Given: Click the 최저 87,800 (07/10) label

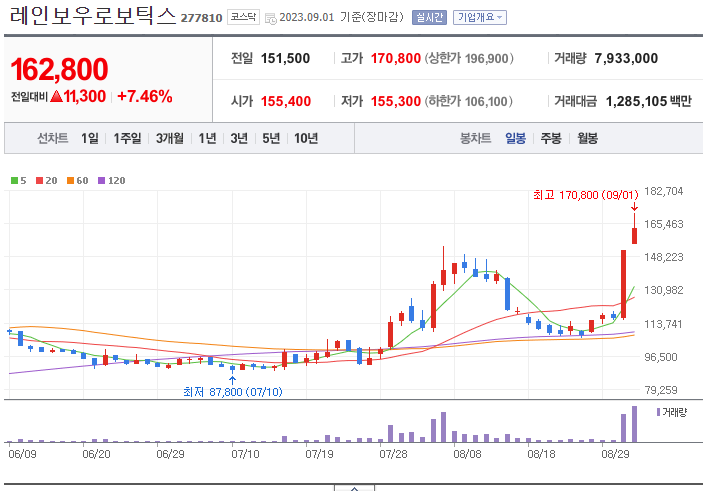Looking at the screenshot, I should pyautogui.click(x=233, y=392).
